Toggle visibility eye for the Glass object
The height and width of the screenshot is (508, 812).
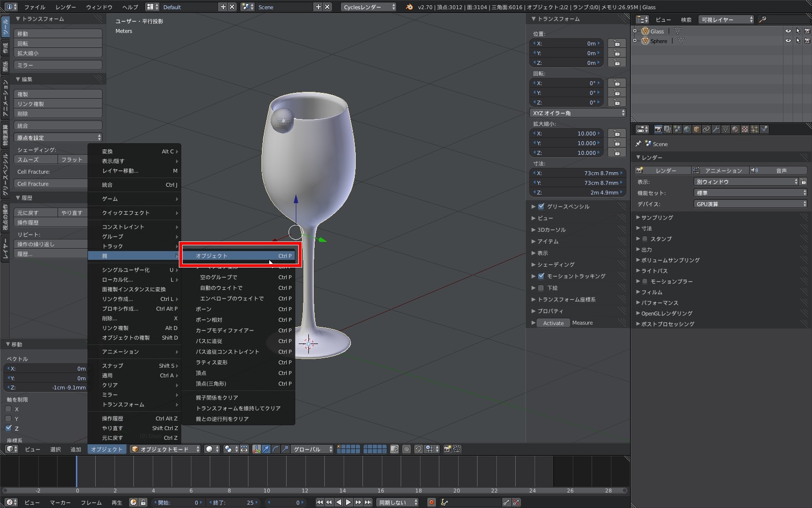(788, 31)
